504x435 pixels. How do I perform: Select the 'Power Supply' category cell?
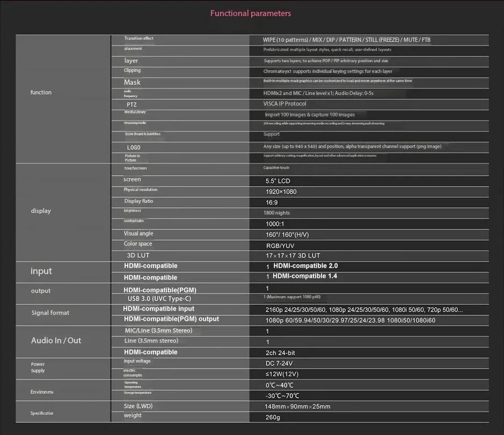coord(63,368)
